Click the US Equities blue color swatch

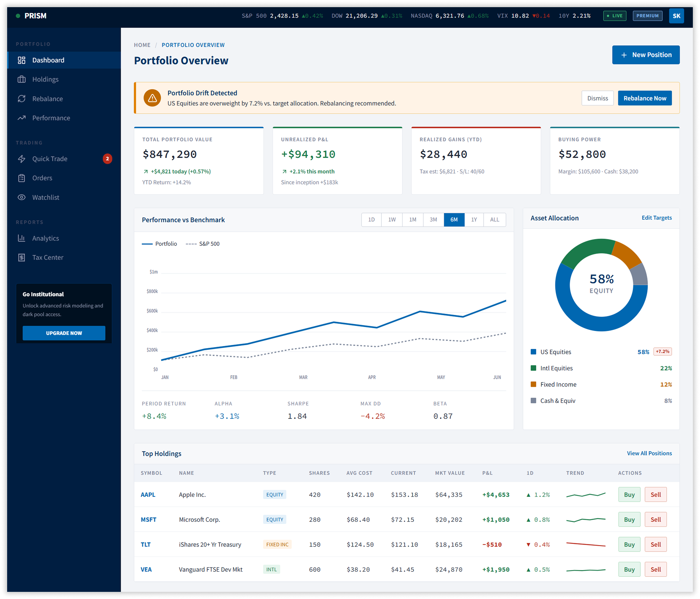[533, 352]
